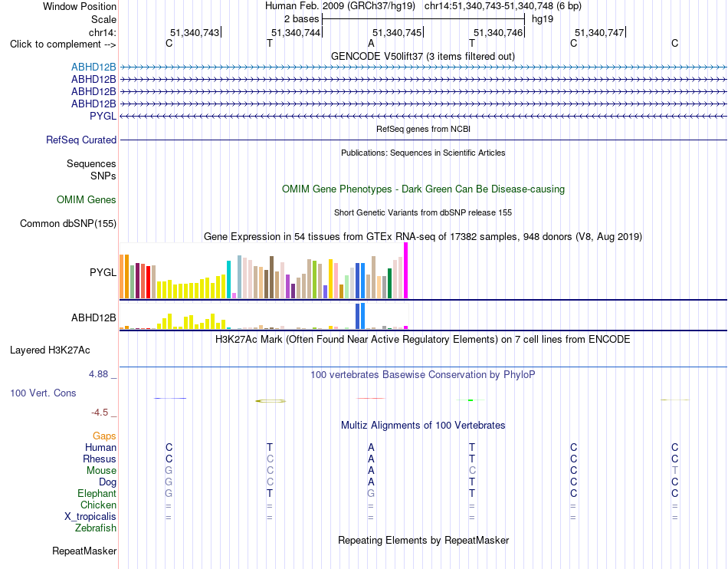Click the 51,340,745 position marker
728x569 pixels.
[397, 32]
